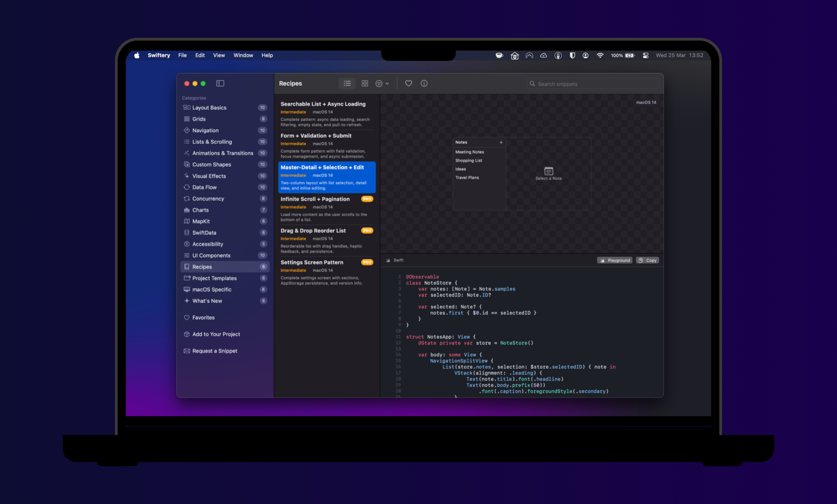
Task: Open the Edit menu
Action: [x=200, y=55]
